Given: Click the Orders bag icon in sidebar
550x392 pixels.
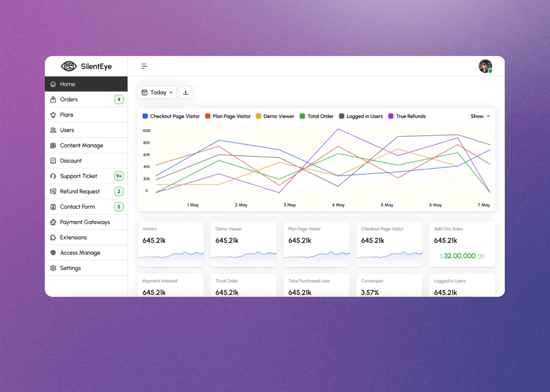Looking at the screenshot, I should [53, 100].
